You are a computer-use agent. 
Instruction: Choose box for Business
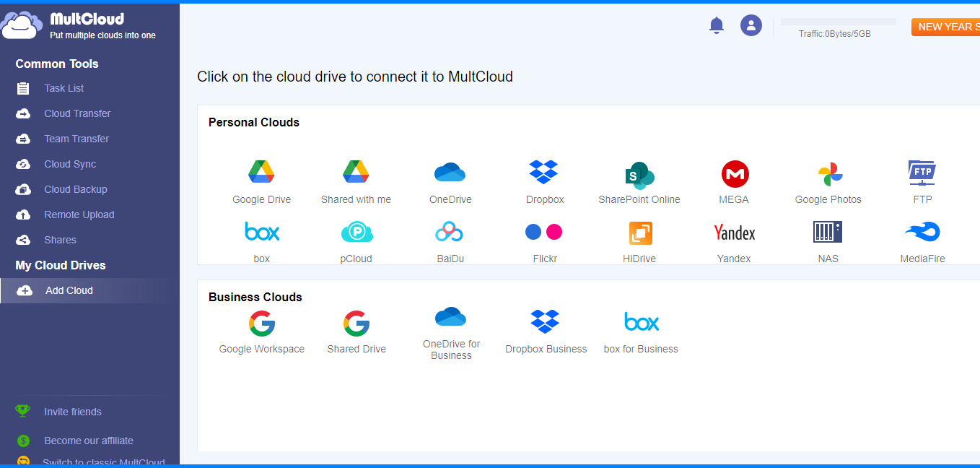pyautogui.click(x=642, y=321)
